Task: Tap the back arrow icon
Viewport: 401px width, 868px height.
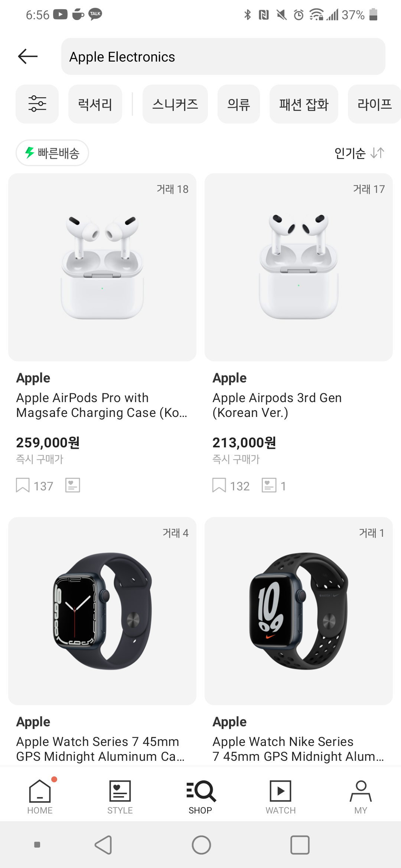Action: coord(28,56)
